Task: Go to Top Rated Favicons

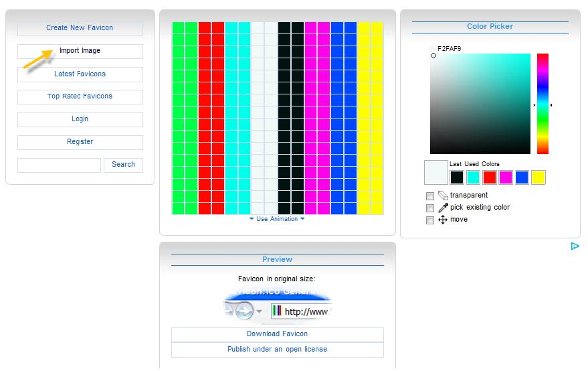Action: (80, 96)
